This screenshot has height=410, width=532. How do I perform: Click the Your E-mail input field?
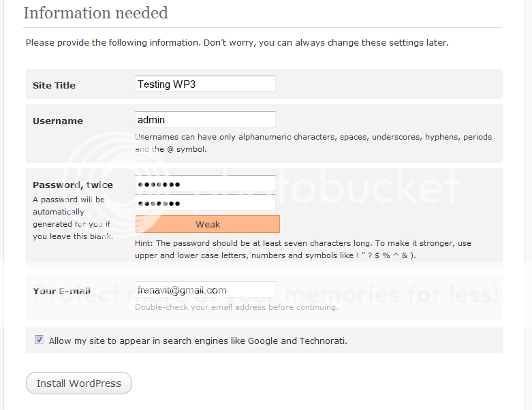(x=205, y=289)
